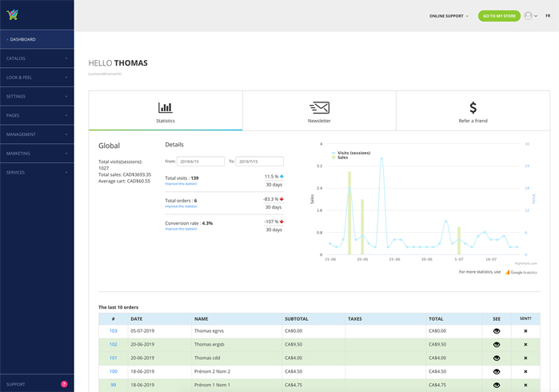Click the shopping cart logo icon
The width and height of the screenshot is (559, 392).
pyautogui.click(x=12, y=14)
